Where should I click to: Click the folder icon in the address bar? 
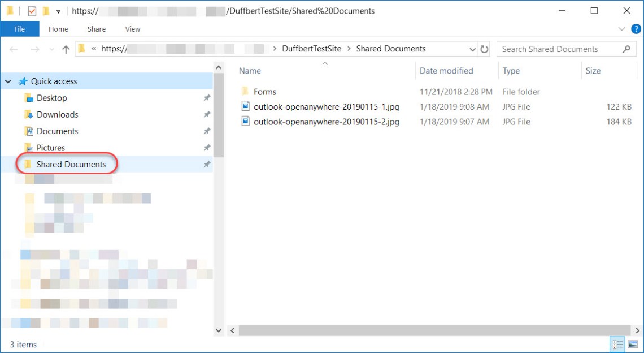tap(81, 49)
